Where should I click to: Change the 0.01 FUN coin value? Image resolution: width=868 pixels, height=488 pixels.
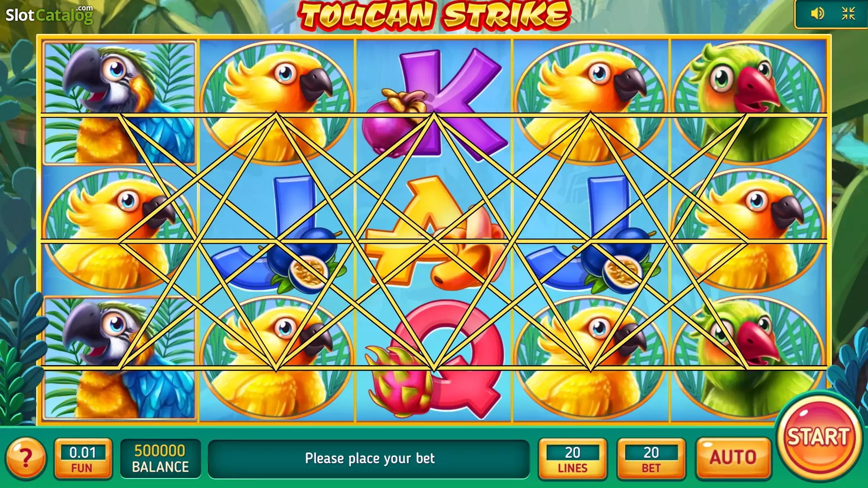[x=83, y=458]
